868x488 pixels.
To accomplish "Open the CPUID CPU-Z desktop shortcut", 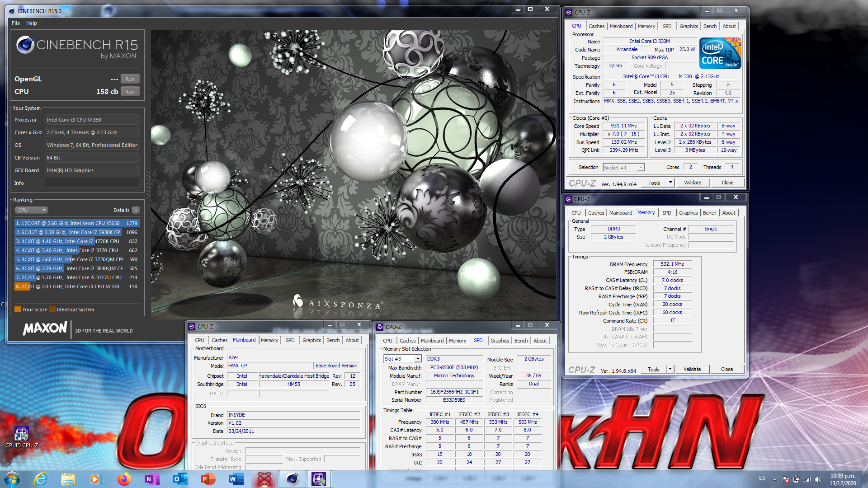I will pos(21,437).
